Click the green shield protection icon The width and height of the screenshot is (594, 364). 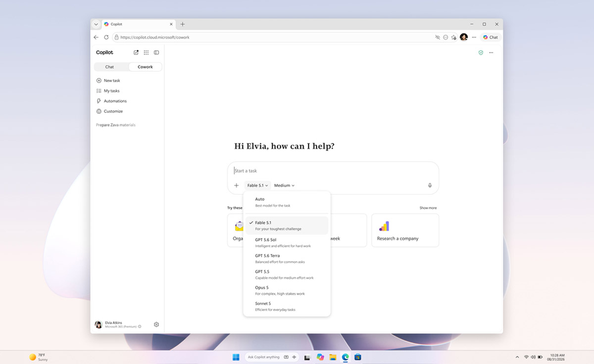tap(481, 52)
